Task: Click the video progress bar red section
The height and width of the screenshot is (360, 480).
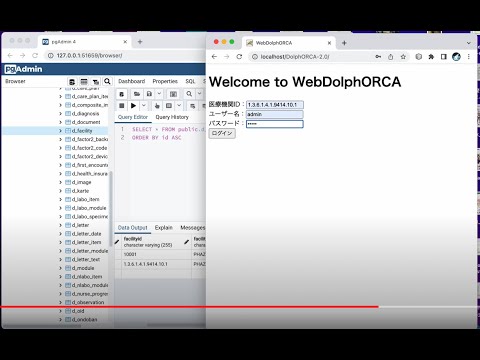Action: [x=189, y=307]
